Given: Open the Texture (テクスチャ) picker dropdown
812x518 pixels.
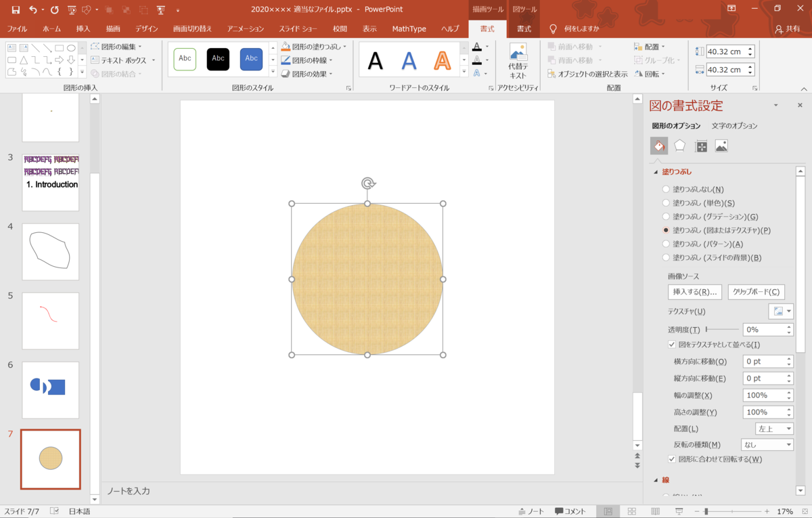Looking at the screenshot, I should [780, 311].
